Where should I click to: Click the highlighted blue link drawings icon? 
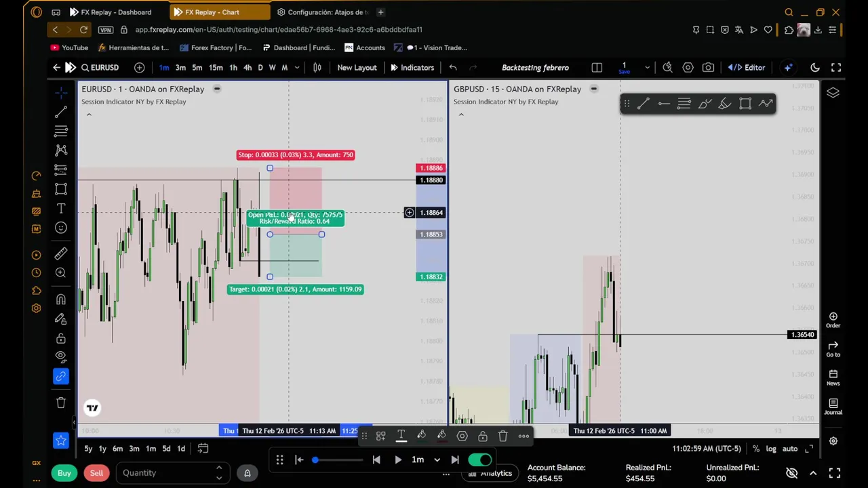coord(61,376)
